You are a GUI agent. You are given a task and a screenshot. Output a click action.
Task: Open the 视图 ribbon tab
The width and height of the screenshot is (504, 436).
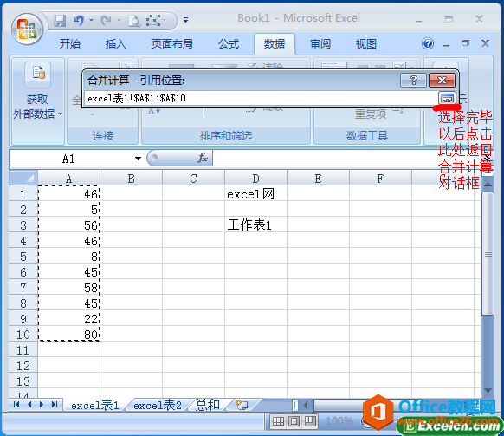click(365, 43)
